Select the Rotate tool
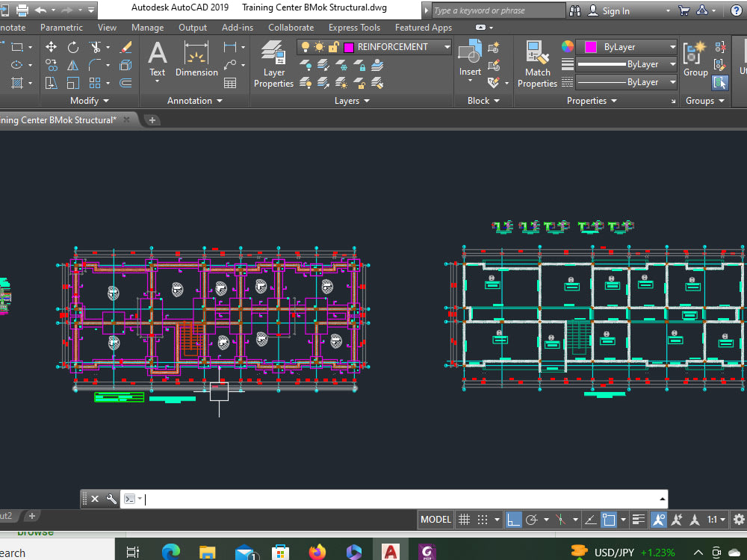 pos(73,48)
